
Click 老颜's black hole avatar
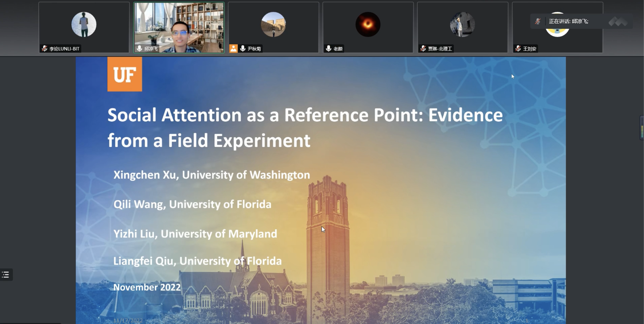tap(368, 24)
